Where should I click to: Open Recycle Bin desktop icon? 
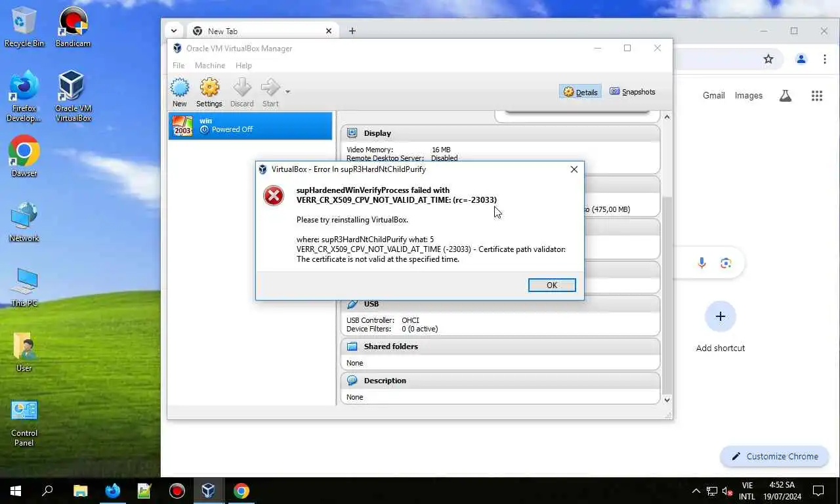(24, 27)
